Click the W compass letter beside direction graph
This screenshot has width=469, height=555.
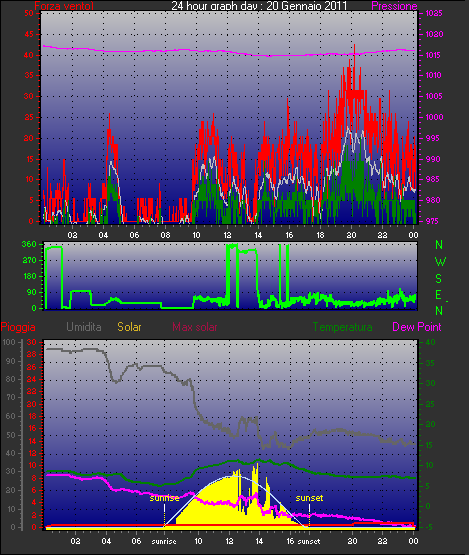440,262
